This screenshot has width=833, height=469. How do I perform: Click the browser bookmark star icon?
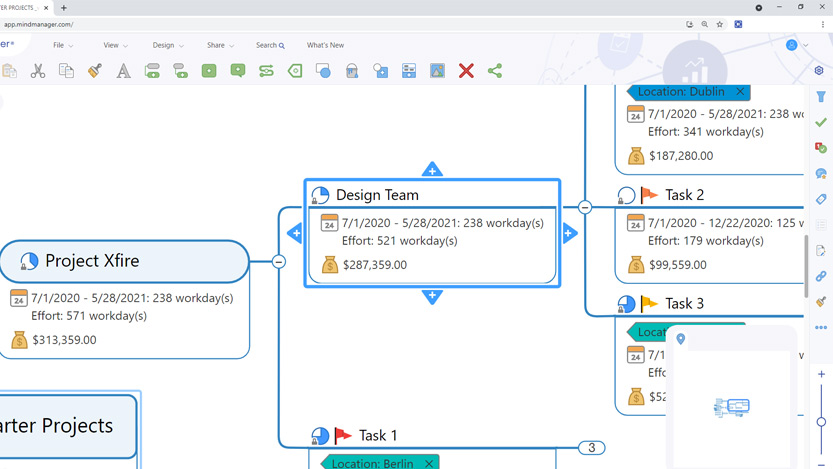pyautogui.click(x=720, y=24)
